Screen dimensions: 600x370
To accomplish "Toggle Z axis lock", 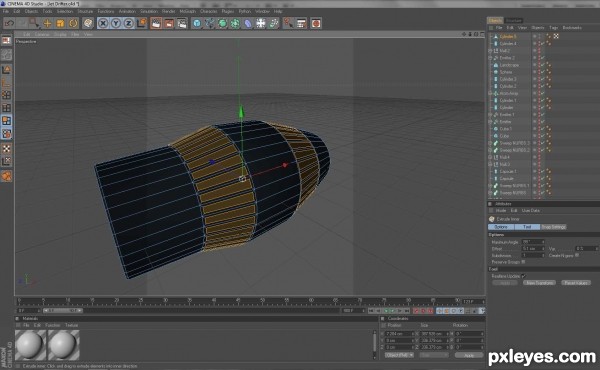I will 129,23.
